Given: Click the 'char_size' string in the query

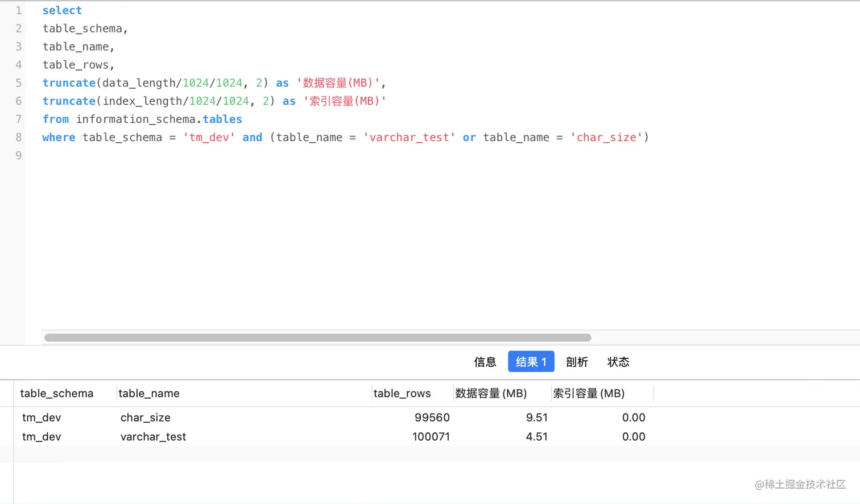Looking at the screenshot, I should click(607, 138).
